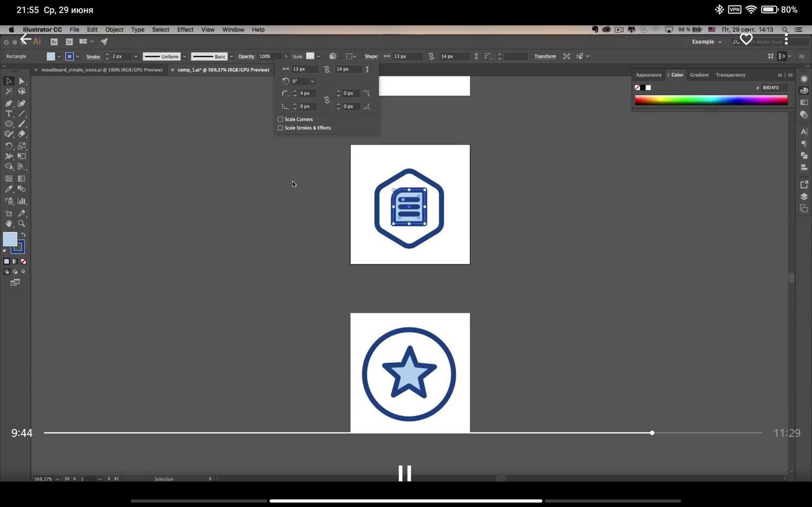Go back with the left arrow
This screenshot has width=812, height=507.
tap(26, 39)
